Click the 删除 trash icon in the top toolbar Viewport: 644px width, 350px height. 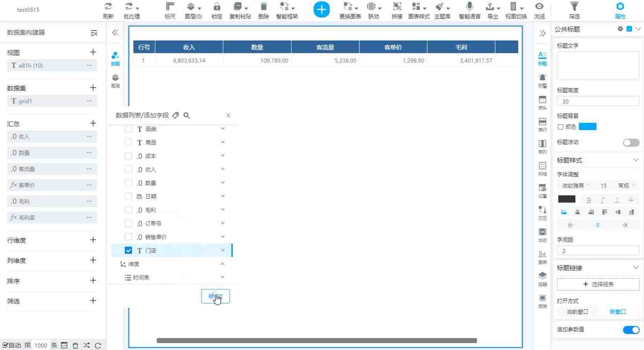263,7
